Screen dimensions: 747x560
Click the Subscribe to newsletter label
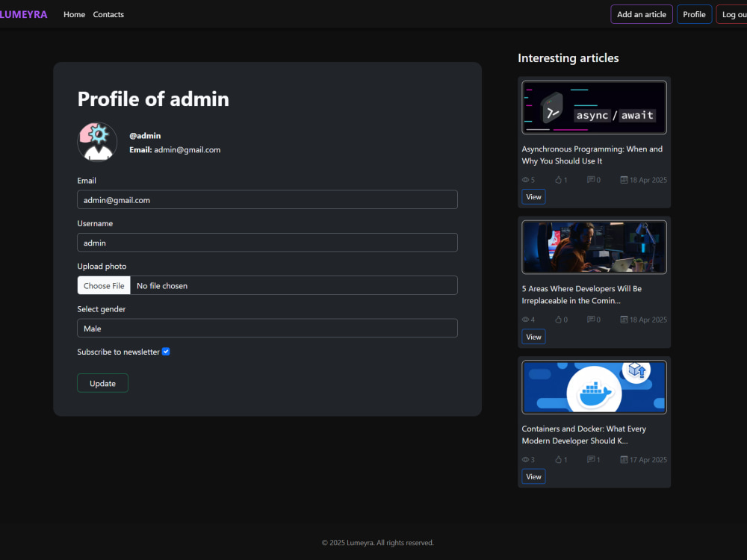point(118,352)
